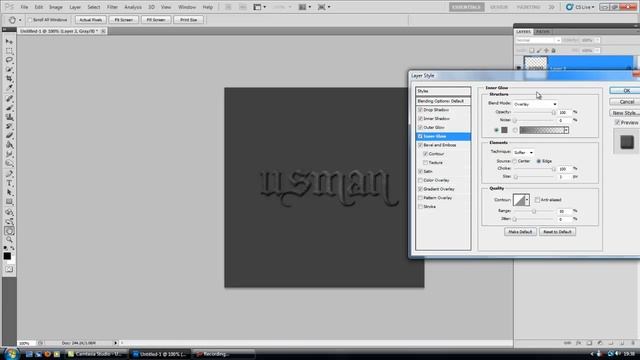The image size is (640, 360).
Task: Select the Rectangle shape tool
Action: (9, 202)
